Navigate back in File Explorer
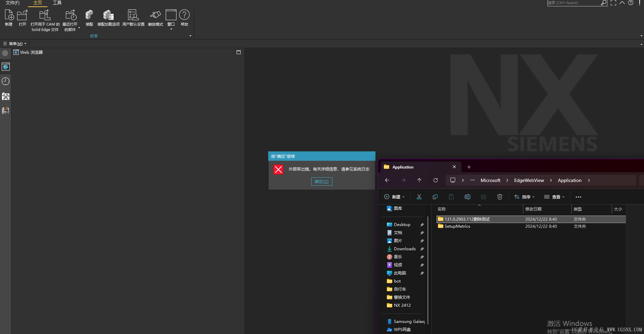The height and width of the screenshot is (334, 644). click(x=387, y=180)
